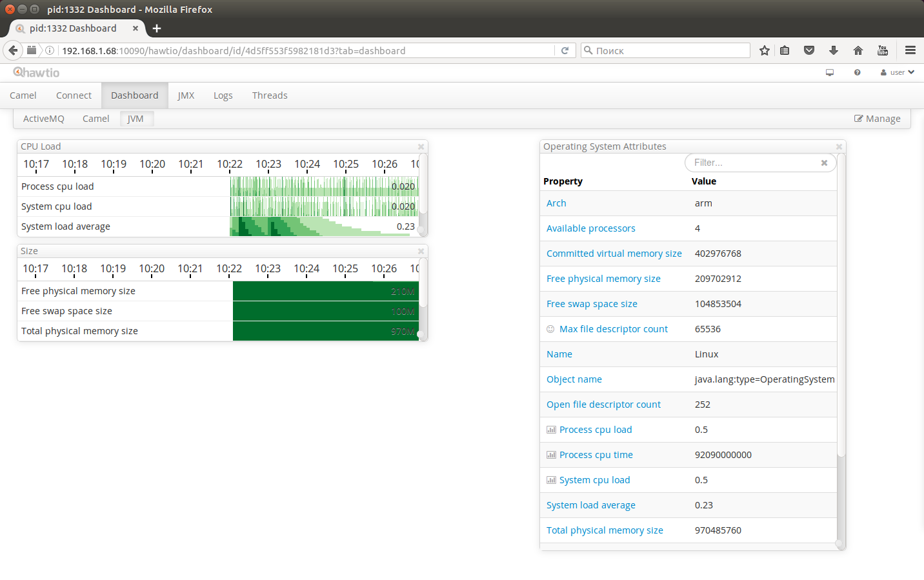Image resolution: width=924 pixels, height=580 pixels.
Task: Select the JVM dashboard sub-tab
Action: point(136,119)
